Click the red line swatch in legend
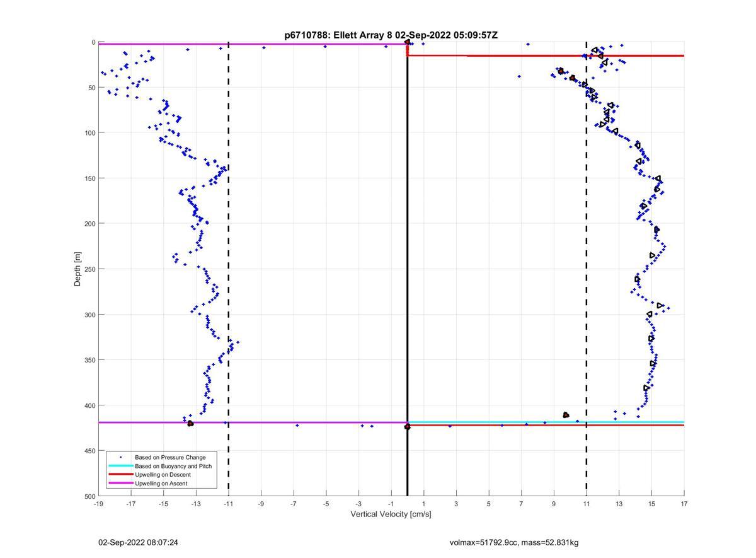 121,475
